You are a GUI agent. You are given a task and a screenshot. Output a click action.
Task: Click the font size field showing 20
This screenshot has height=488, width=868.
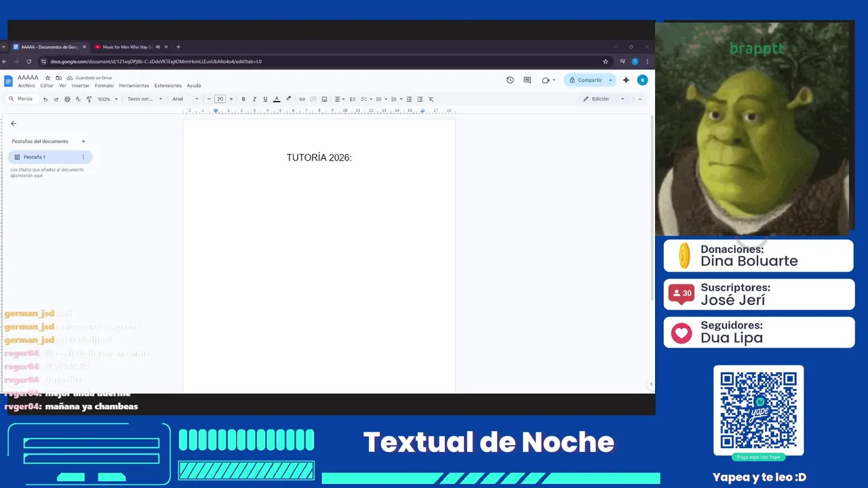[x=220, y=99]
